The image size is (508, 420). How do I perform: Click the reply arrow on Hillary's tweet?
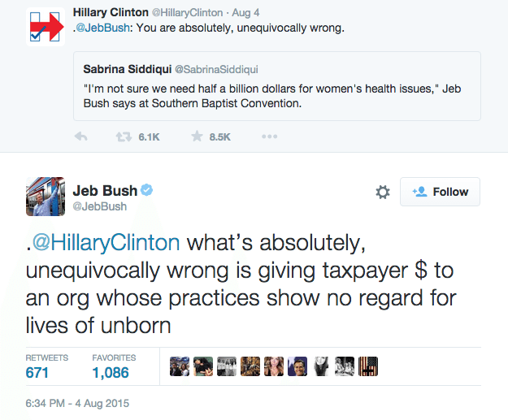pos(80,137)
